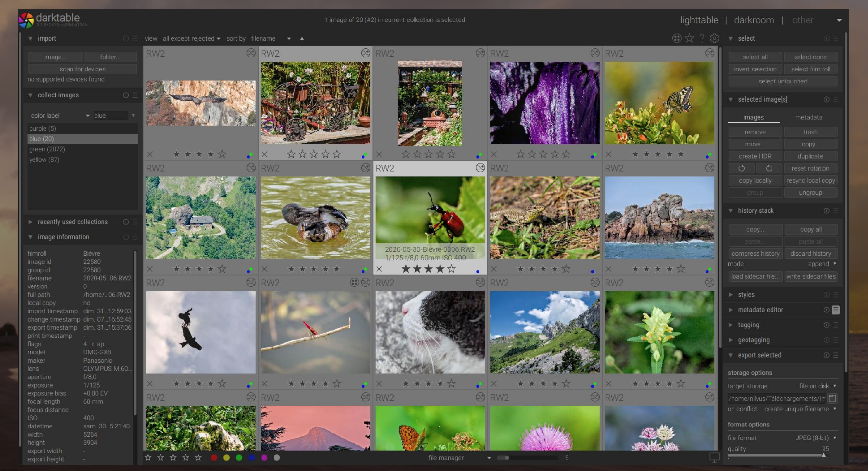Viewport: 868px width, 471px height.
Task: Select the butterfly on flowers thumbnail
Action: (x=659, y=103)
